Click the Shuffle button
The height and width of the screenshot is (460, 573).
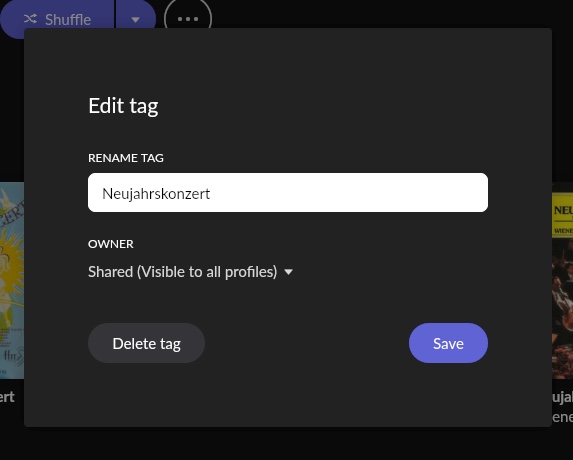pyautogui.click(x=57, y=18)
